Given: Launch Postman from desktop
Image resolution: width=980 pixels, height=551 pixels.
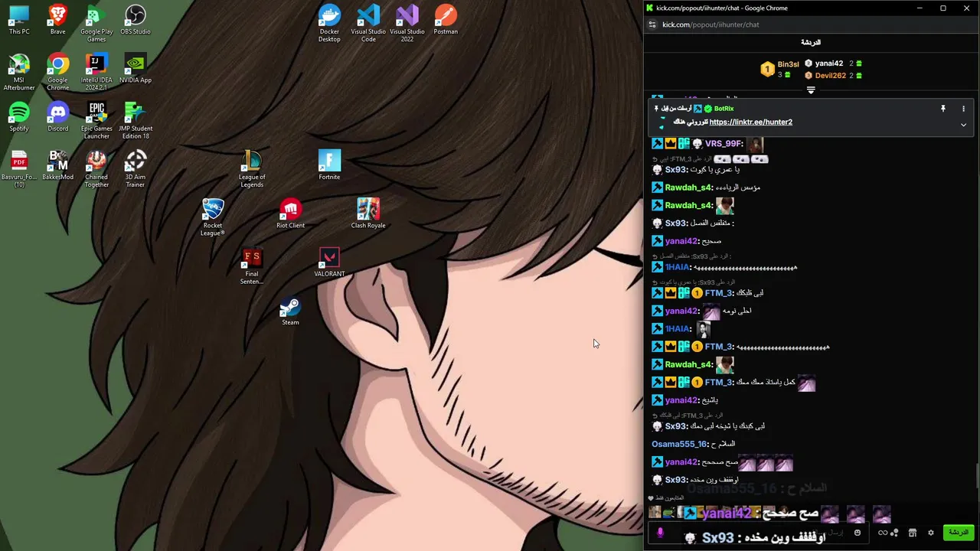Looking at the screenshot, I should pos(446,21).
